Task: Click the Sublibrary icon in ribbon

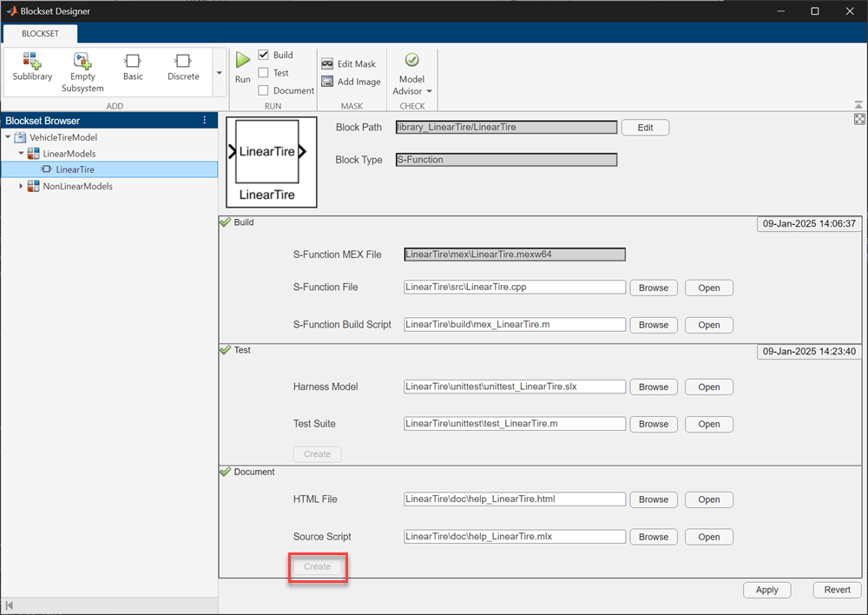Action: pyautogui.click(x=32, y=68)
